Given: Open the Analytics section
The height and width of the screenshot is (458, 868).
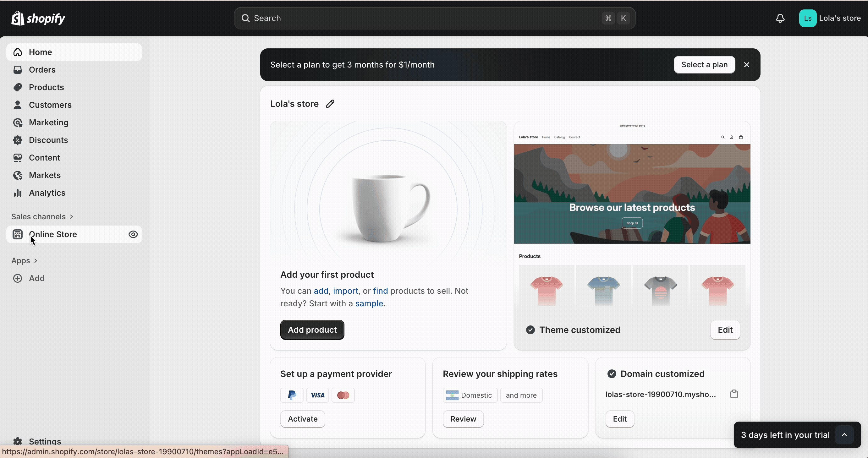Looking at the screenshot, I should pos(47,193).
